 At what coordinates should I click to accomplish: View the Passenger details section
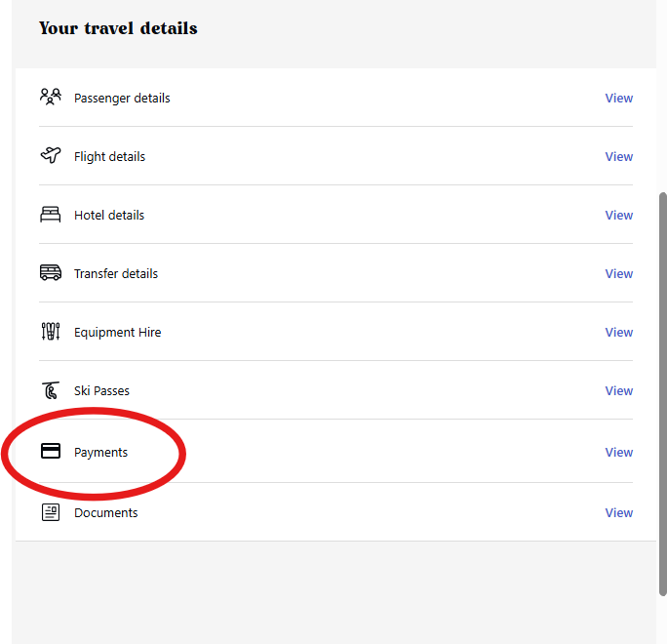[x=619, y=98]
